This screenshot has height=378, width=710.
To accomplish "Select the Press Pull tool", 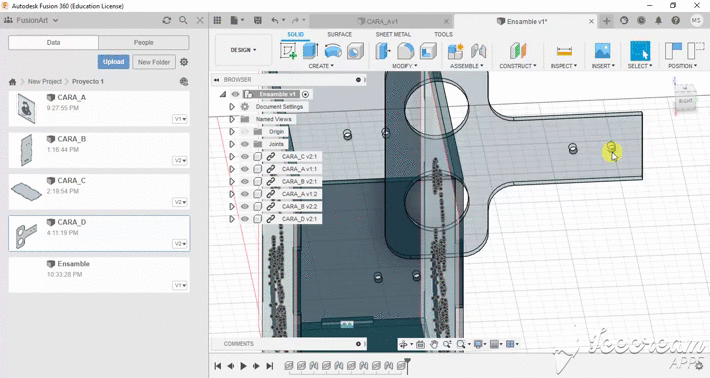I will click(x=383, y=51).
